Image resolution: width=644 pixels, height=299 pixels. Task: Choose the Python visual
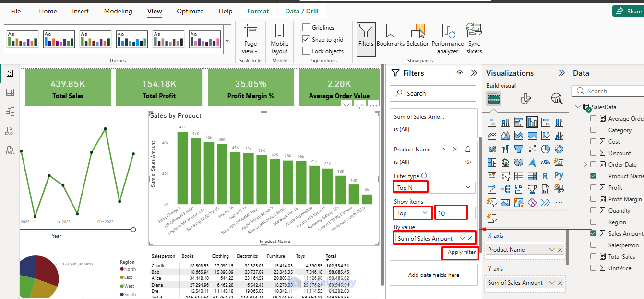[x=559, y=176]
